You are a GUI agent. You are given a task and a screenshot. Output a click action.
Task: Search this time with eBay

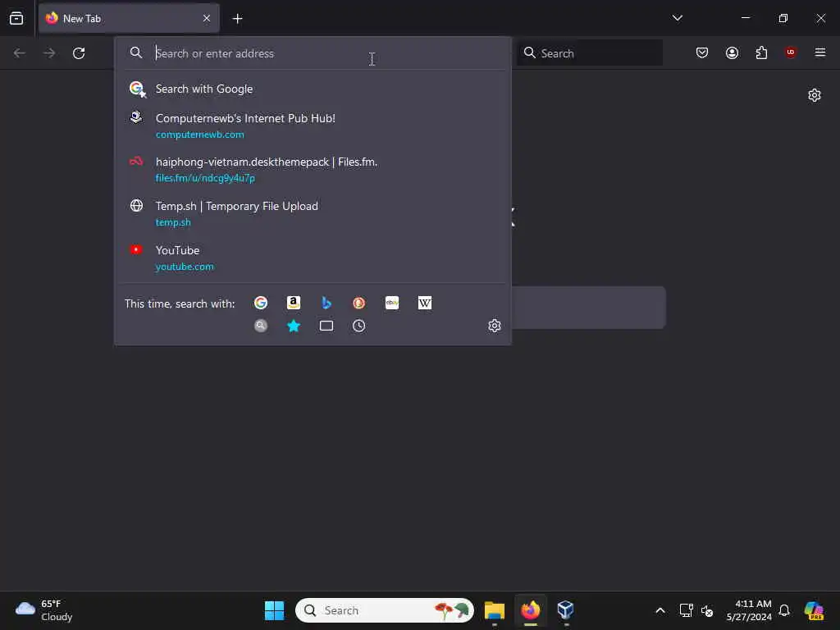392,304
